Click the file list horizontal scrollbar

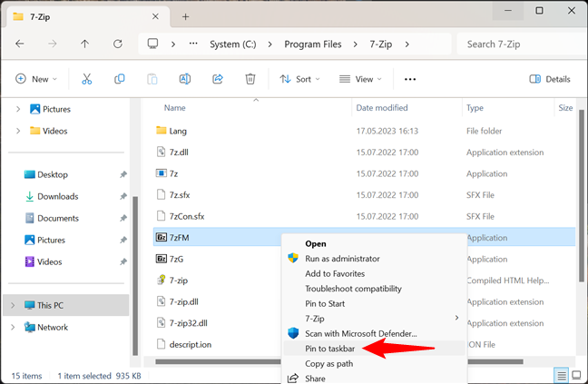coord(339,361)
